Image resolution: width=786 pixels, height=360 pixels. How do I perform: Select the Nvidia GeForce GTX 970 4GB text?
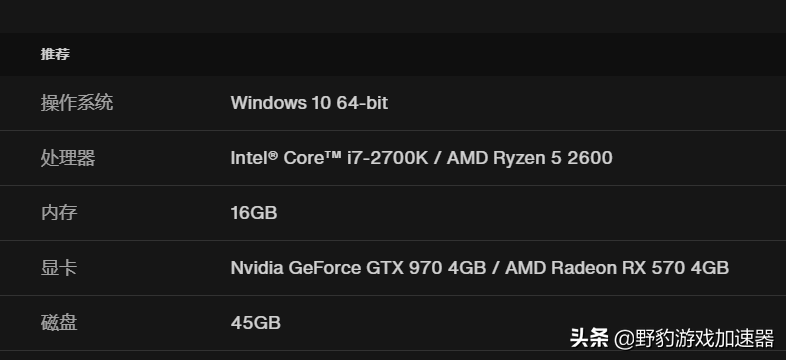pos(358,268)
